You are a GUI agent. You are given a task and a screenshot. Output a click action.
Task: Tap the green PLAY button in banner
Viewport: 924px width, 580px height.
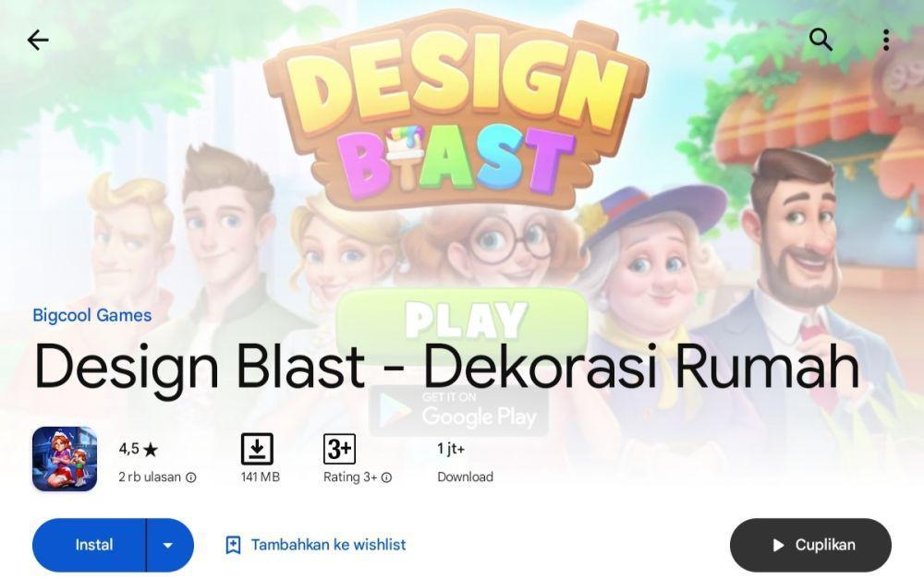point(463,320)
